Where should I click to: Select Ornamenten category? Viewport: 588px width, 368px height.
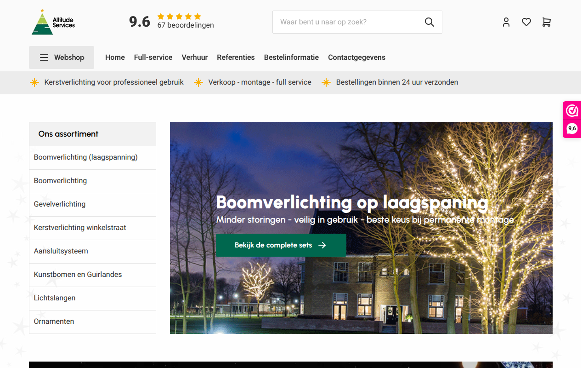click(x=92, y=322)
